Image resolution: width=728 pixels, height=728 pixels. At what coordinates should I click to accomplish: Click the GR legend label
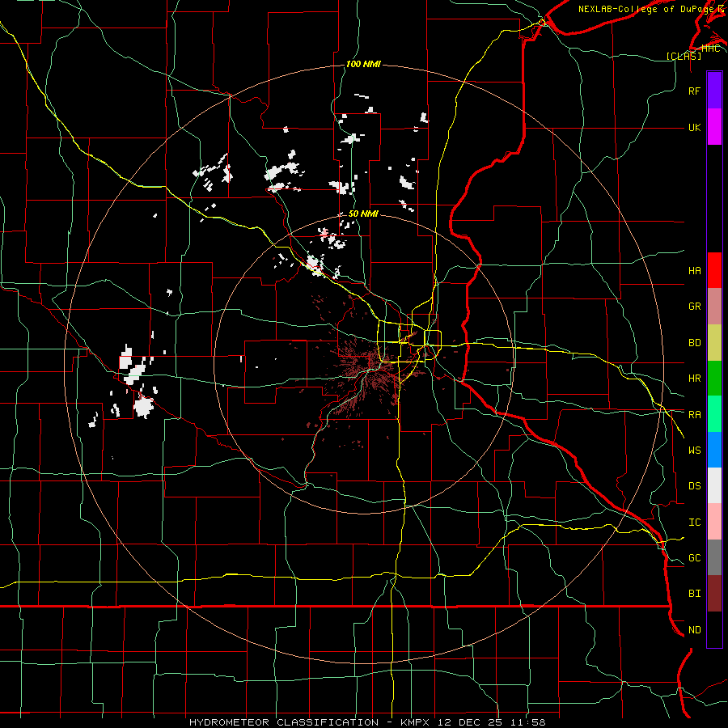pos(694,307)
